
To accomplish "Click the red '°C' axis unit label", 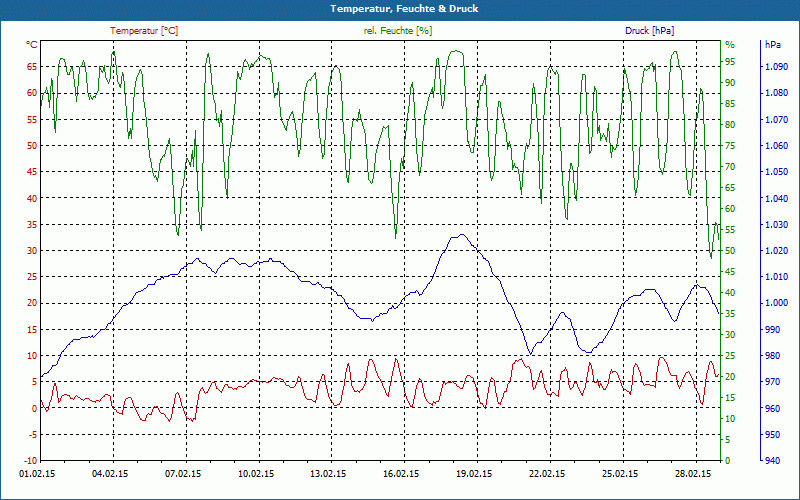I will pyautogui.click(x=31, y=45).
